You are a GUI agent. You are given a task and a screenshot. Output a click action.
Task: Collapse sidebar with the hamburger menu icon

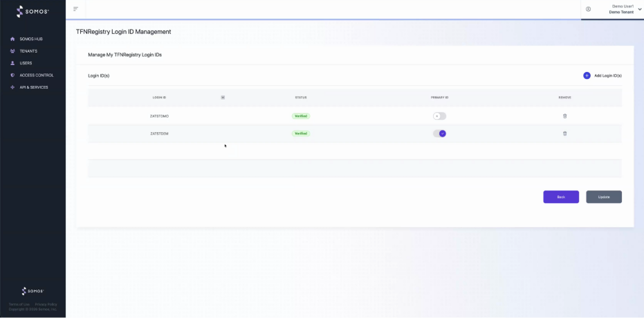click(x=75, y=9)
